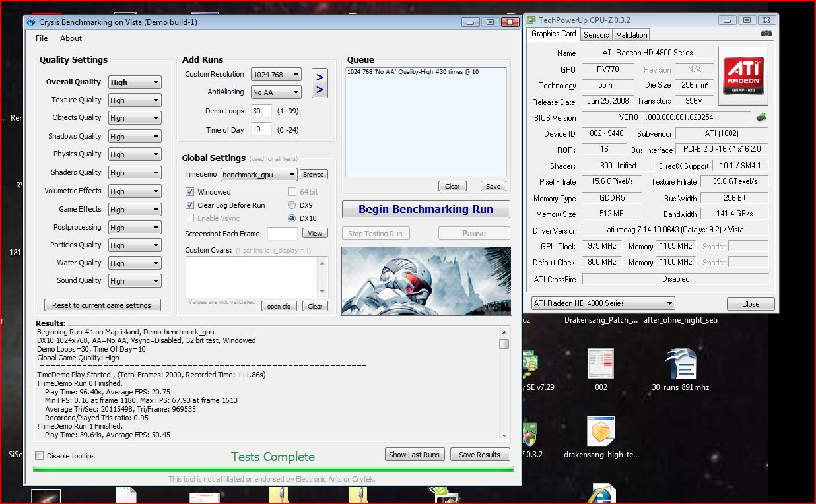Viewport: 816px width, 504px height.
Task: Select the queued 1024 768 run entry
Action: coord(413,71)
